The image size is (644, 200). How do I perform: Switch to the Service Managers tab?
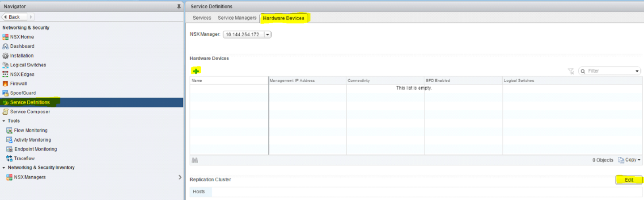click(x=237, y=18)
